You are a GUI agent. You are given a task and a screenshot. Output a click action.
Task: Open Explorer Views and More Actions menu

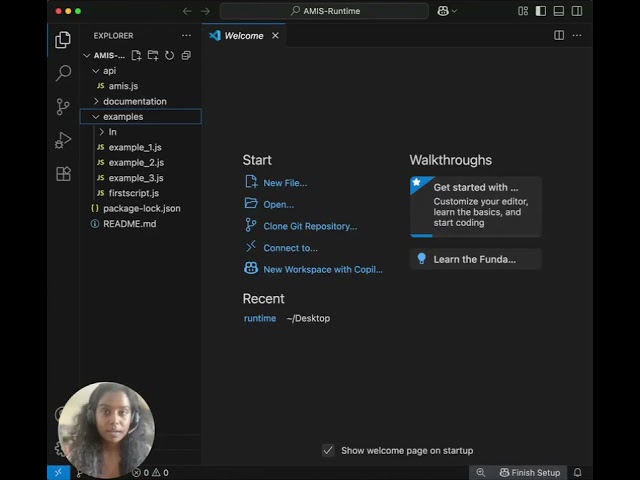click(186, 36)
